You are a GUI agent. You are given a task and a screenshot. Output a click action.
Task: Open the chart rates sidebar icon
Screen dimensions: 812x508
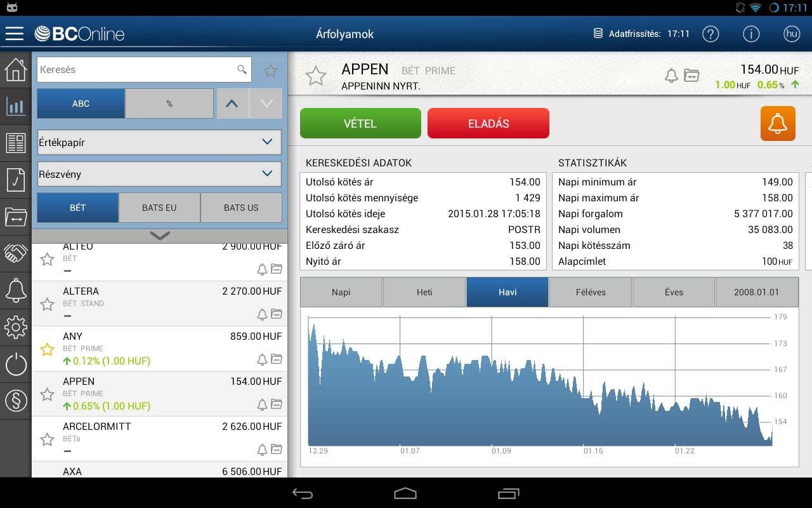(15, 106)
